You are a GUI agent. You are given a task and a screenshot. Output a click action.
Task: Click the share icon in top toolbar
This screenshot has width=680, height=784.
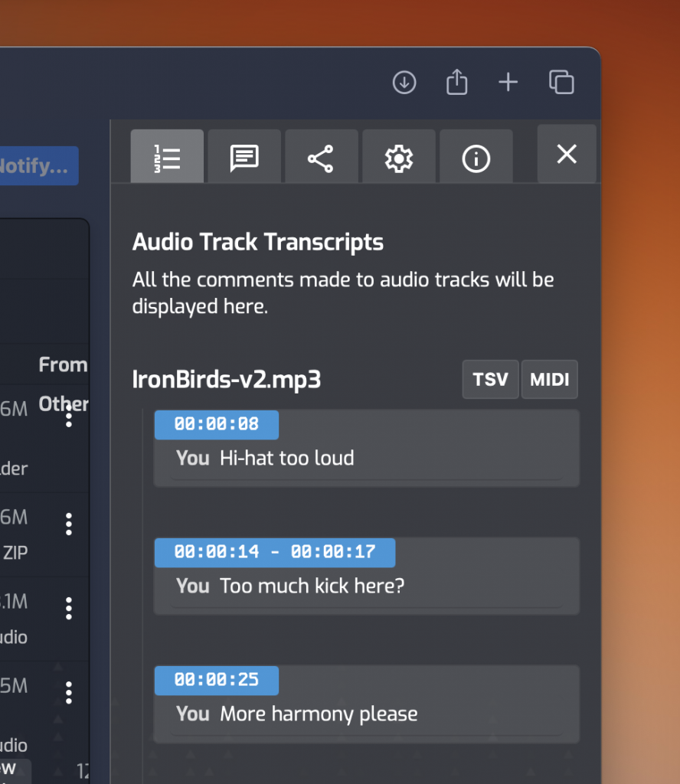456,82
